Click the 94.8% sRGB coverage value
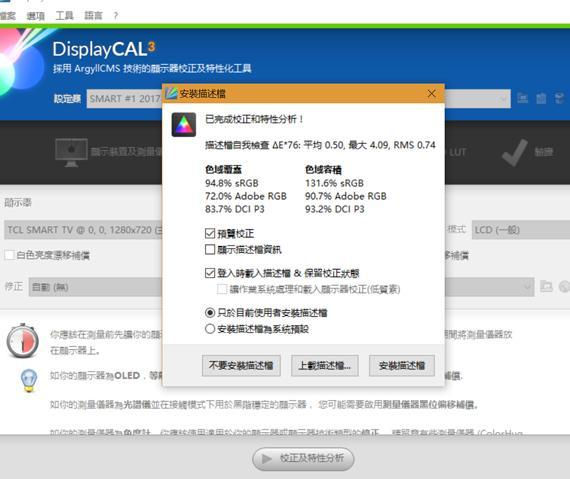Screen dimensions: 570x479 (x=232, y=183)
